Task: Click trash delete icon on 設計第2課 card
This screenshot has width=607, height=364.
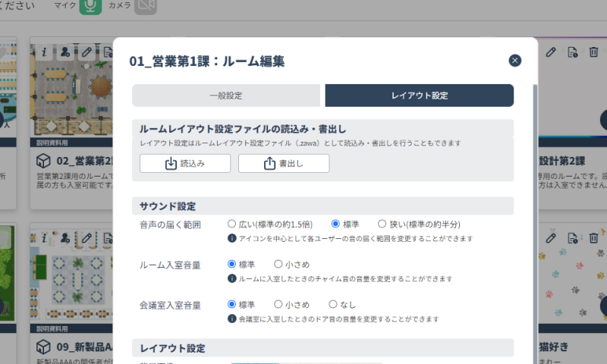Action: pos(593,52)
